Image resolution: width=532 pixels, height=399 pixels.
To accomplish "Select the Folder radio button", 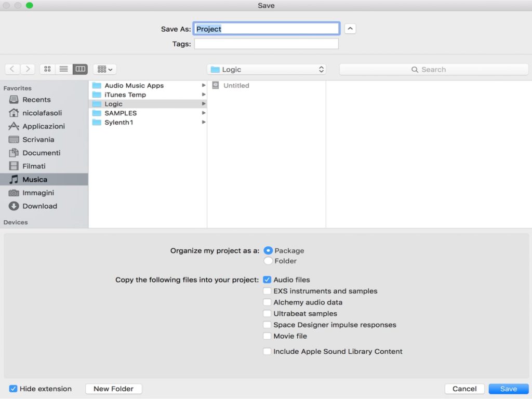I will (x=268, y=261).
